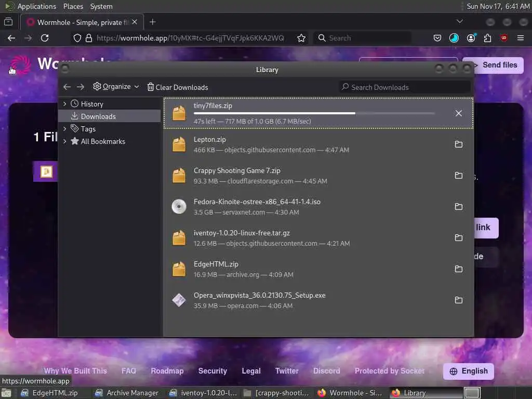Show the Fedora-Kinoite ISO in folder
This screenshot has height=399, width=532.
[458, 207]
